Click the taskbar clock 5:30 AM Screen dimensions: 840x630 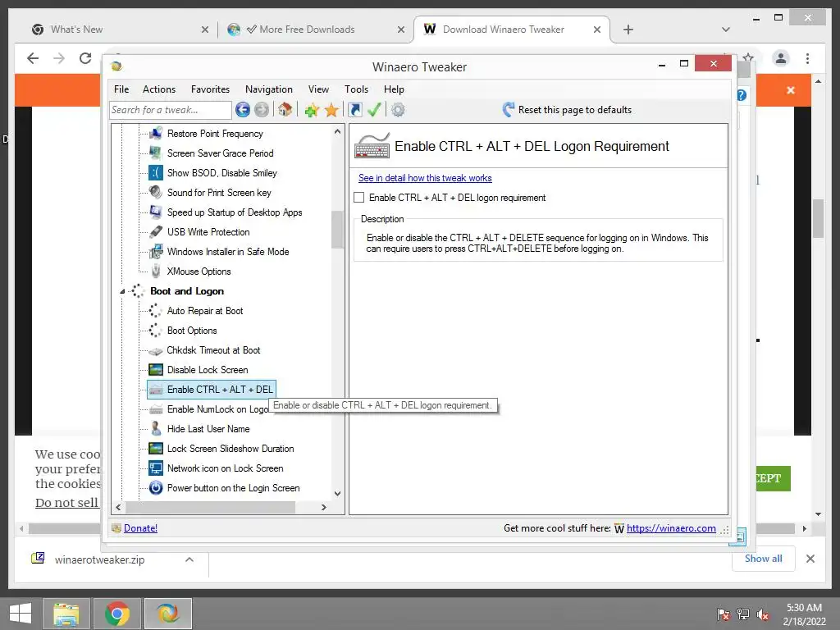pos(804,608)
